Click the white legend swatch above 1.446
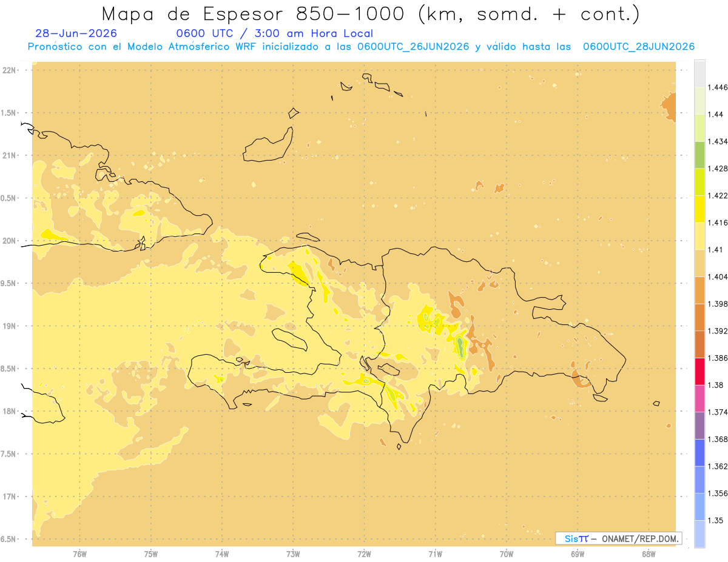The height and width of the screenshot is (562, 728). click(x=699, y=73)
